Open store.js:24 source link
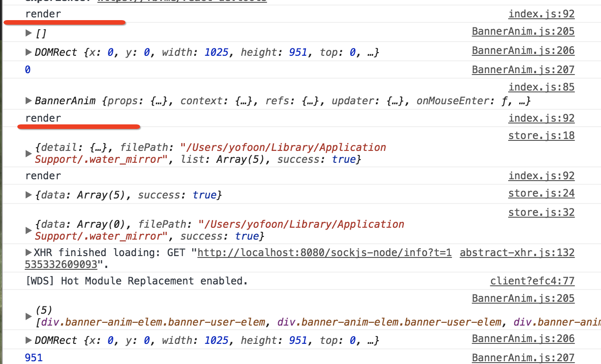This screenshot has height=364, width=601. 541,193
